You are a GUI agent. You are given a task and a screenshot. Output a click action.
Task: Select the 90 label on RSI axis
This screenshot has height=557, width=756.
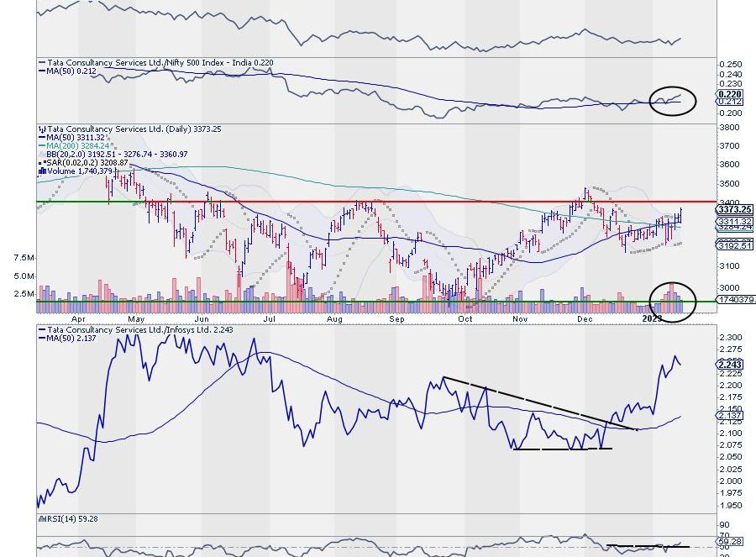click(x=725, y=525)
